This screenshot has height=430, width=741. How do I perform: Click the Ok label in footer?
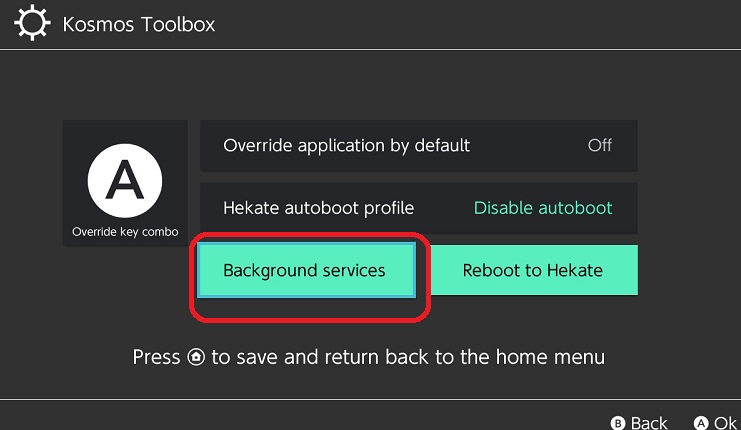725,423
